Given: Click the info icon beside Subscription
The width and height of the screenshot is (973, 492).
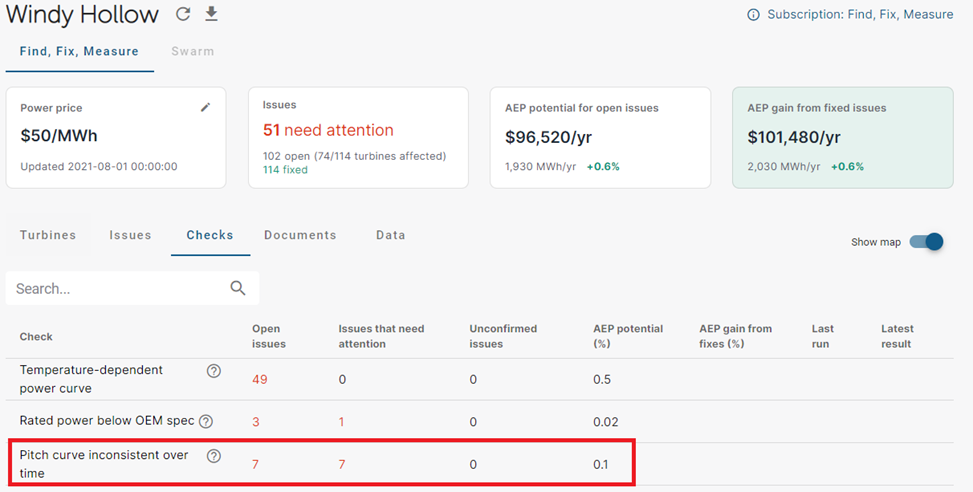Looking at the screenshot, I should tap(753, 15).
